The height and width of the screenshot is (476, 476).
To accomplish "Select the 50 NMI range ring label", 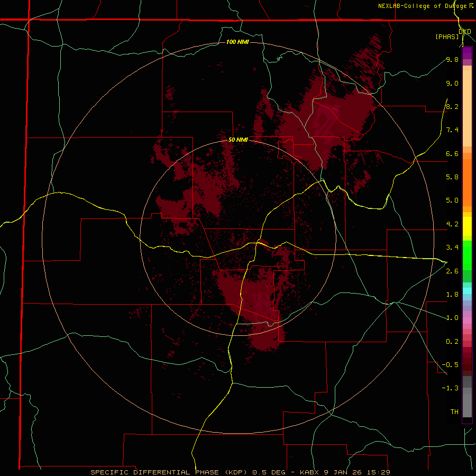I will click(238, 140).
